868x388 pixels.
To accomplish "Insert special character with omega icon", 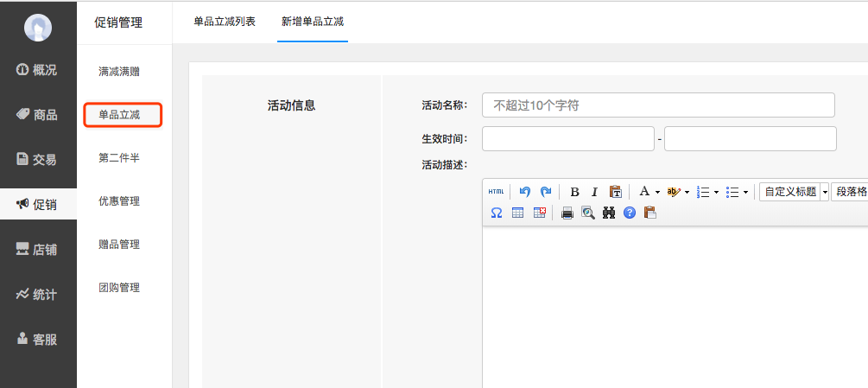I will (x=497, y=213).
